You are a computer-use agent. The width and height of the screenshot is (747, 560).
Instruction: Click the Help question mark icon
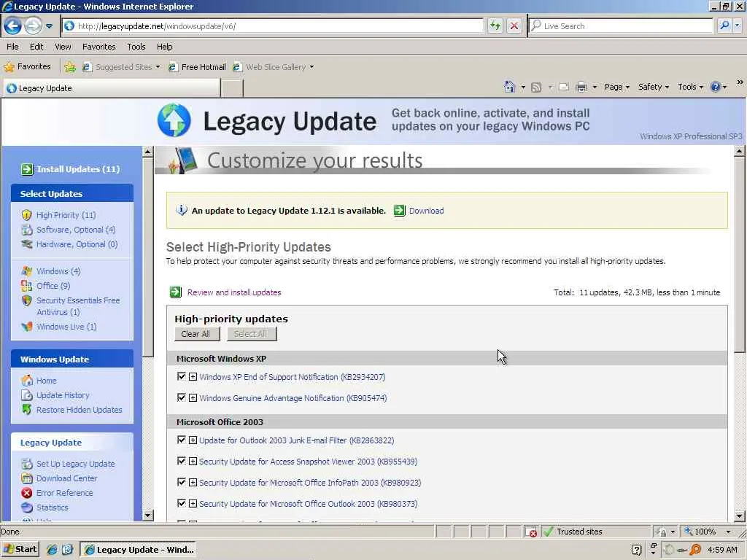715,87
